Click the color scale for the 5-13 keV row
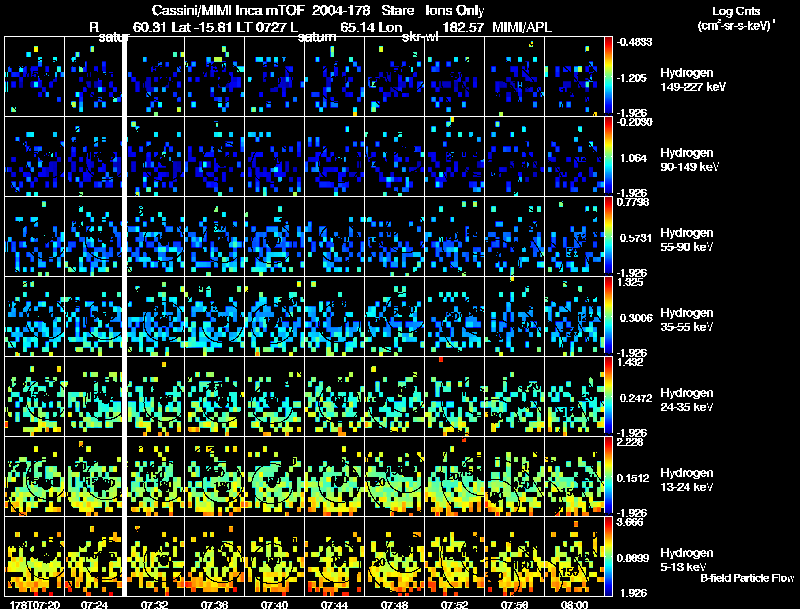 (x=608, y=556)
